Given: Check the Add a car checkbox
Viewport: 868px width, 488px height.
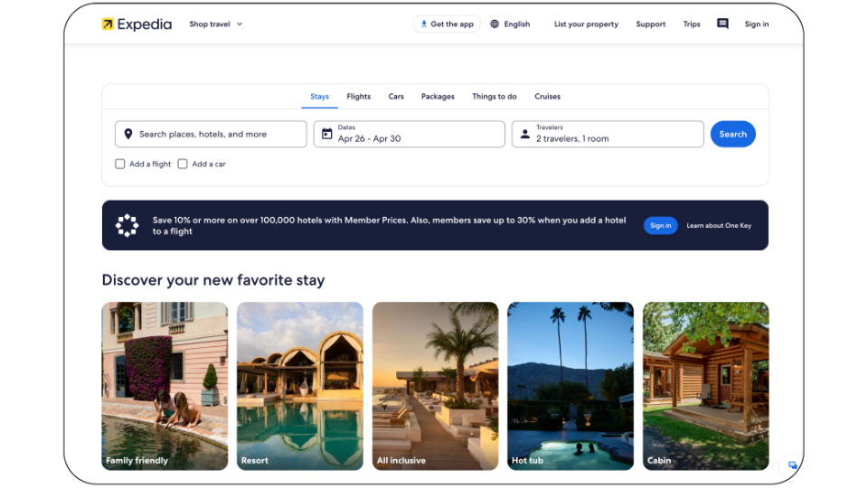Looking at the screenshot, I should click(x=183, y=164).
